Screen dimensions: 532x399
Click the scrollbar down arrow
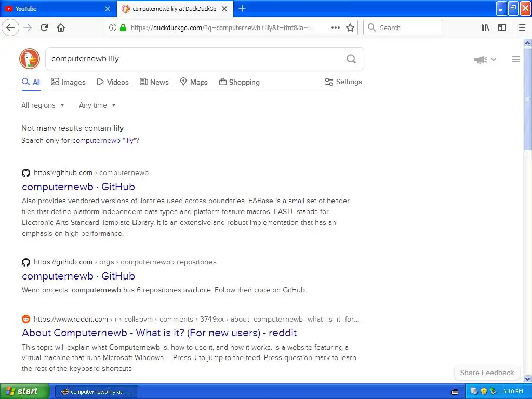click(x=527, y=379)
